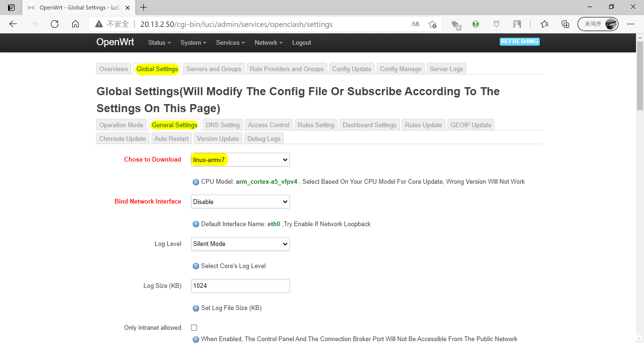Click the REFRESHING status badge
The height and width of the screenshot is (343, 644).
[520, 41]
